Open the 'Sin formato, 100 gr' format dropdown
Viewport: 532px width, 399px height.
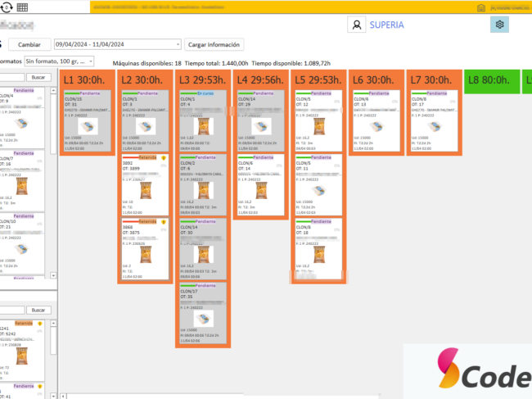pyautogui.click(x=90, y=61)
